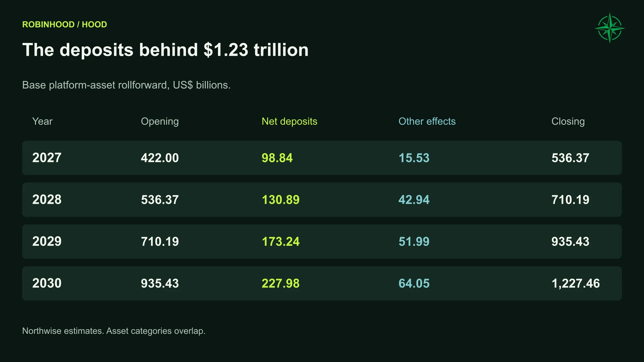The width and height of the screenshot is (644, 362).
Task: Click the Northwise estimates footnote
Action: [x=114, y=331]
